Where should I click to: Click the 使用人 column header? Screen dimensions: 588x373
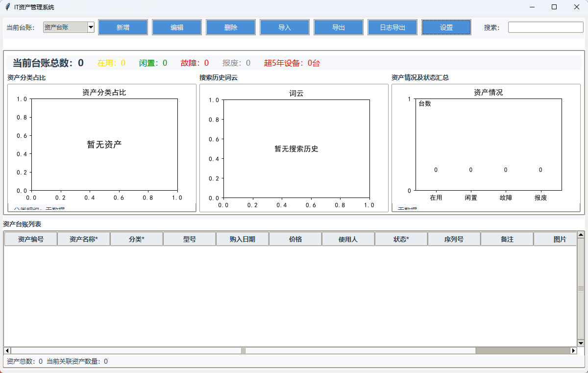pyautogui.click(x=348, y=239)
